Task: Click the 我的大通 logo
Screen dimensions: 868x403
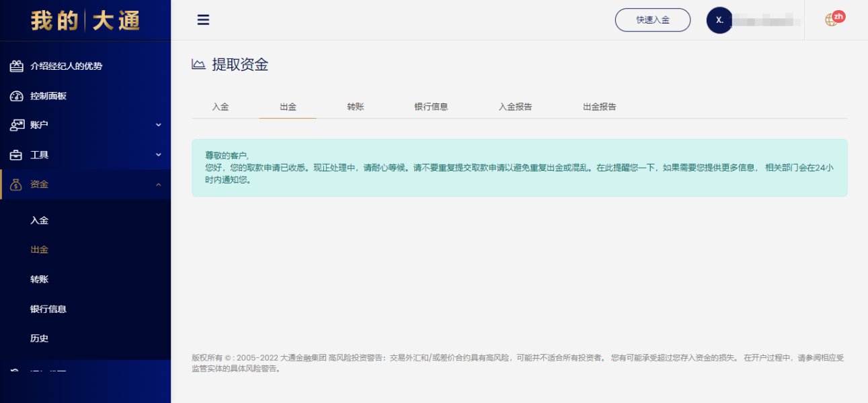Action: 85,21
